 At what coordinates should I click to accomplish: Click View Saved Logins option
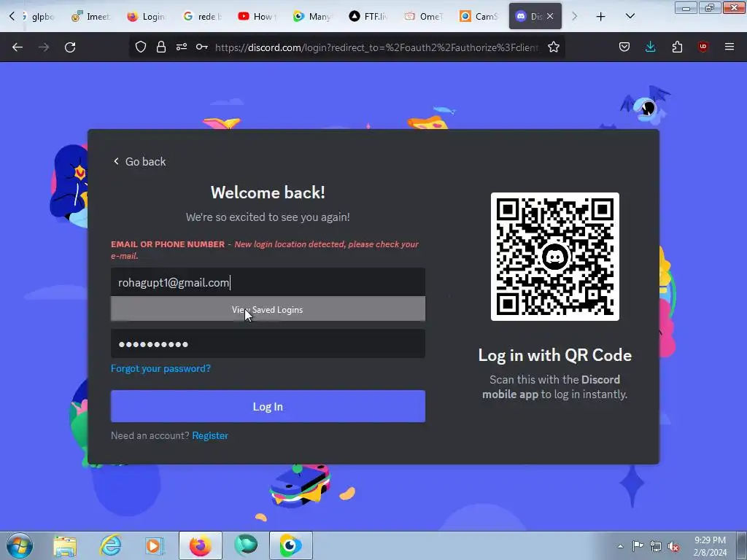pyautogui.click(x=268, y=309)
